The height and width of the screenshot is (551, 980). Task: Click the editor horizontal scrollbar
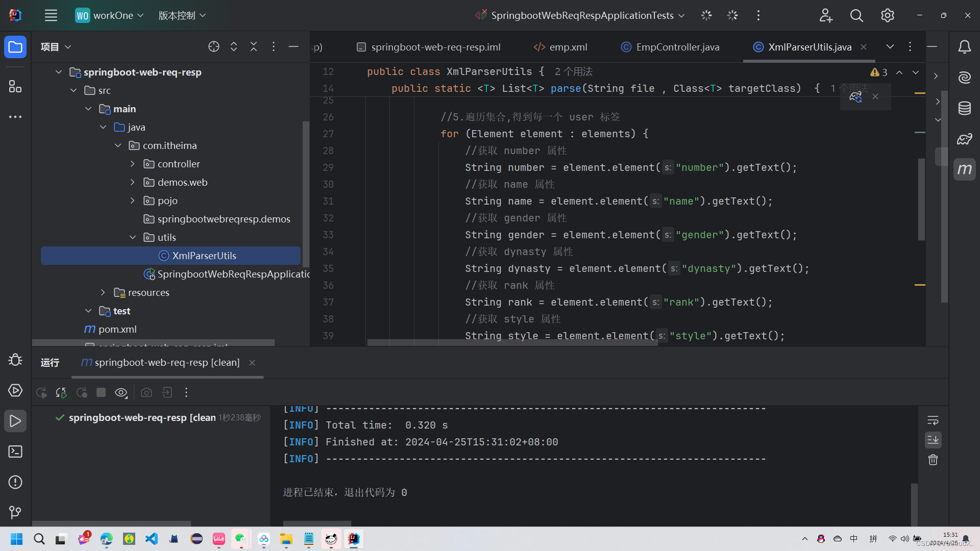pos(512,343)
